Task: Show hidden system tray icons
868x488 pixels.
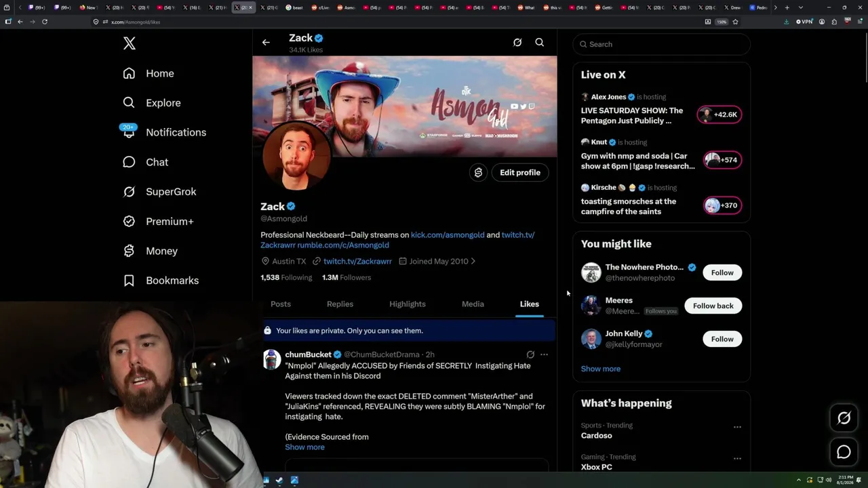Action: [x=800, y=481]
